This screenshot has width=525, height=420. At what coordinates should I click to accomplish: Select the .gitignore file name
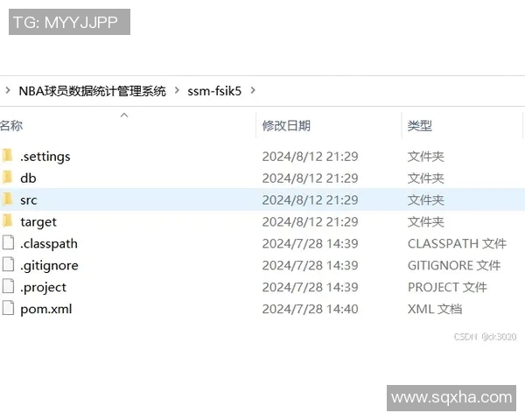coord(49,266)
